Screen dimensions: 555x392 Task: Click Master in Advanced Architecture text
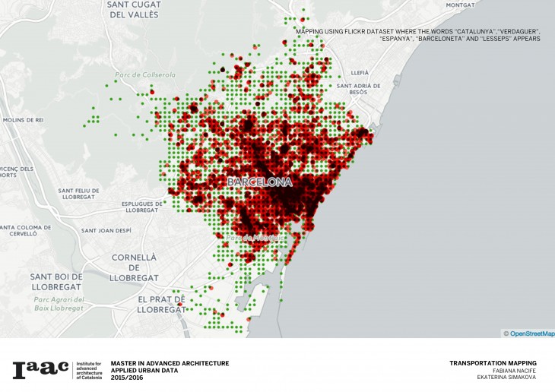[170, 363]
